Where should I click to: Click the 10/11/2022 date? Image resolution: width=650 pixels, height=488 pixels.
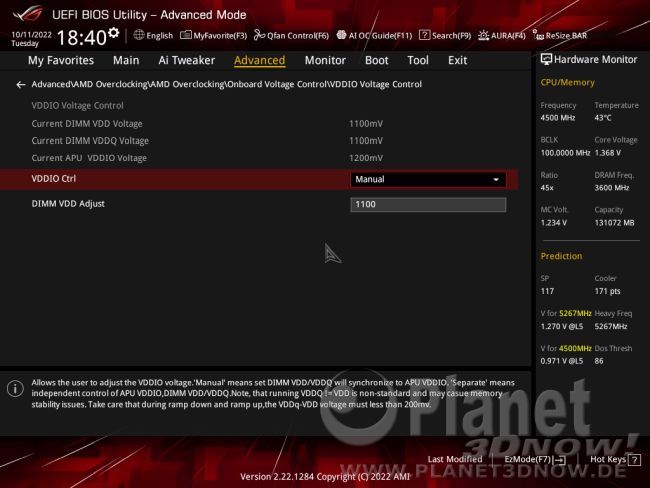click(x=32, y=34)
